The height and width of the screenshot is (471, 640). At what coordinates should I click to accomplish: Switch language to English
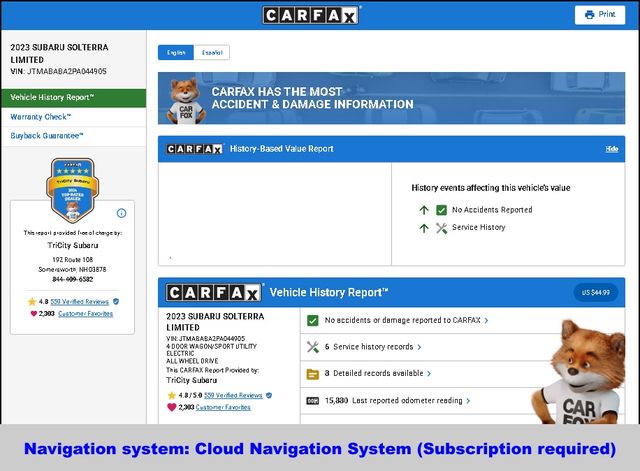[x=176, y=53]
